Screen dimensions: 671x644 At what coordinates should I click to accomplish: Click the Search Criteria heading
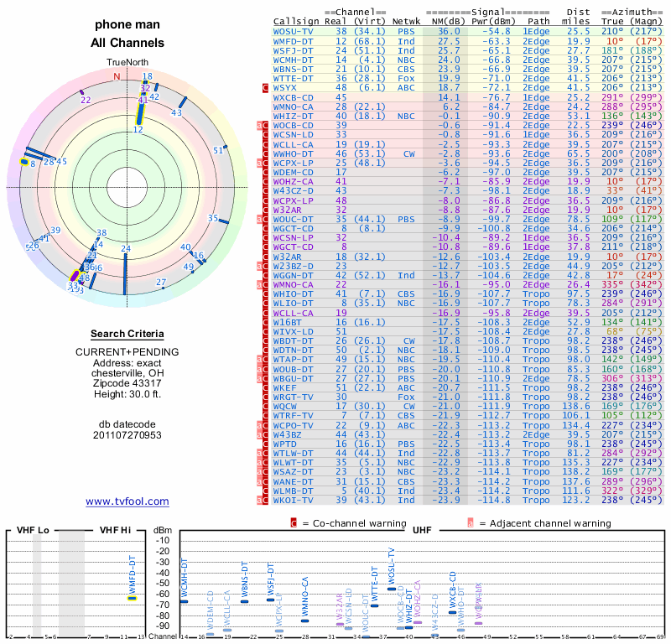tap(127, 334)
